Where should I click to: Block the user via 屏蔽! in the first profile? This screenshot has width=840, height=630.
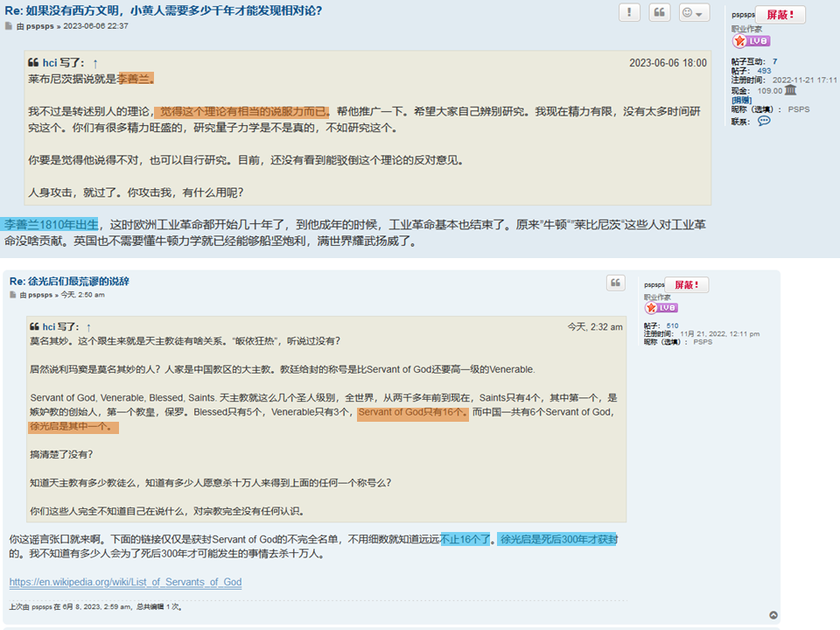coord(780,15)
